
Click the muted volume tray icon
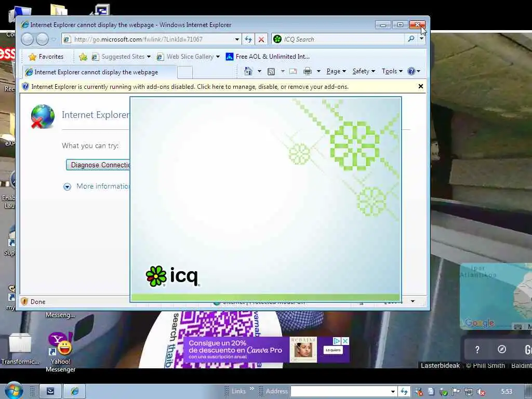481,392
